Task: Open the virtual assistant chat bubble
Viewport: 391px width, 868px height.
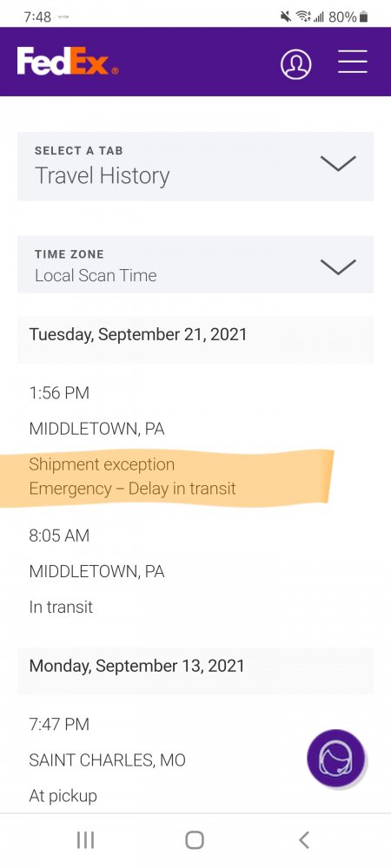Action: coord(336,759)
